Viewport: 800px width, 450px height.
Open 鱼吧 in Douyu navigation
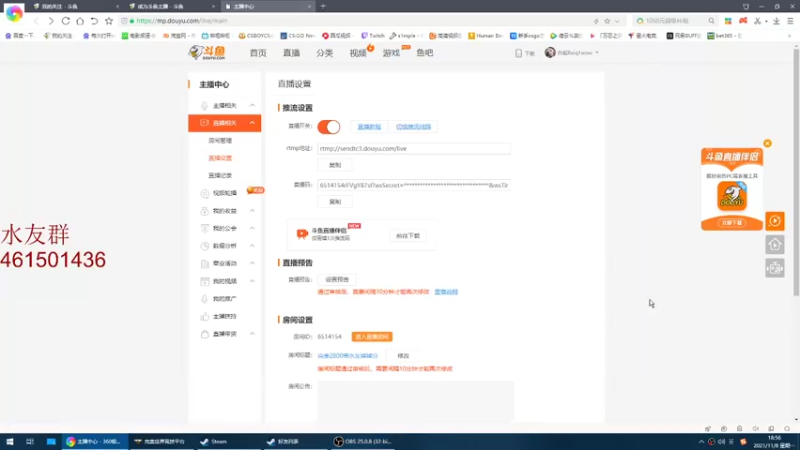[x=424, y=53]
